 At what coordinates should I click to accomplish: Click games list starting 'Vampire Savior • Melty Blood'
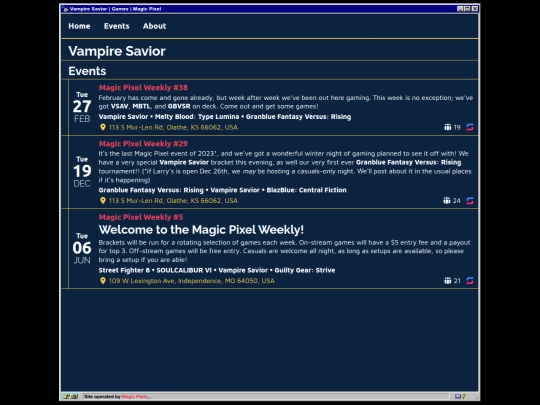225,117
